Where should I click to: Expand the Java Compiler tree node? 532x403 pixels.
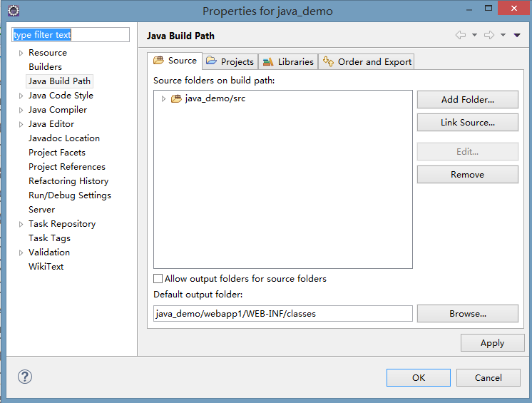coord(21,110)
